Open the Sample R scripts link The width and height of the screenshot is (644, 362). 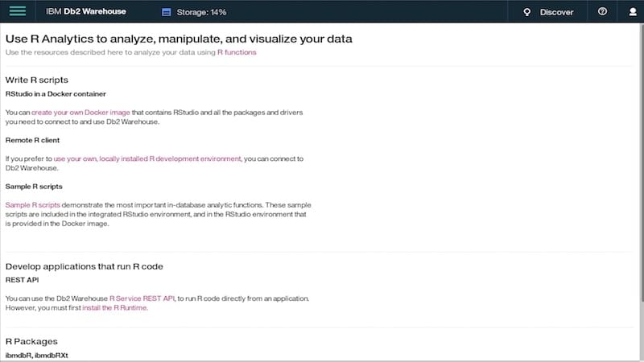(x=32, y=204)
